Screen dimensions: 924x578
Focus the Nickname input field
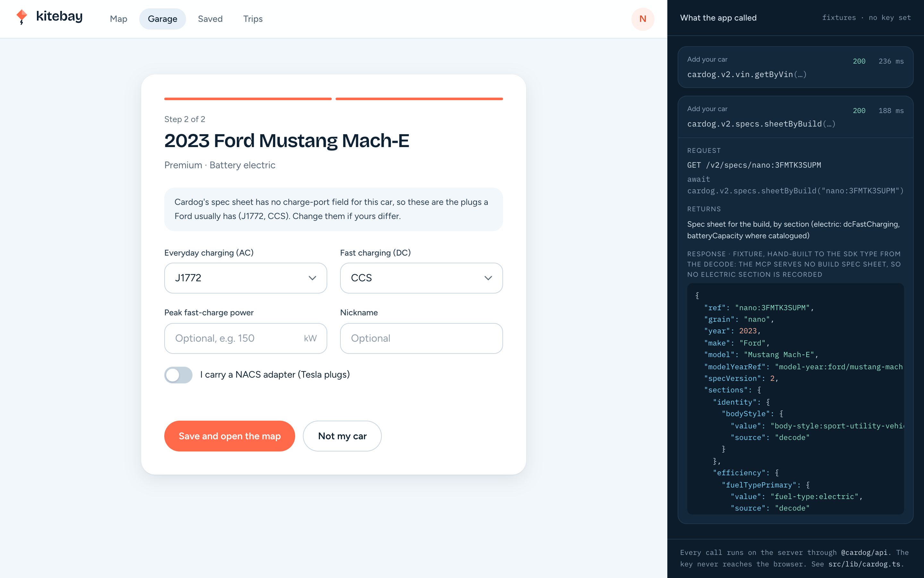coord(421,338)
